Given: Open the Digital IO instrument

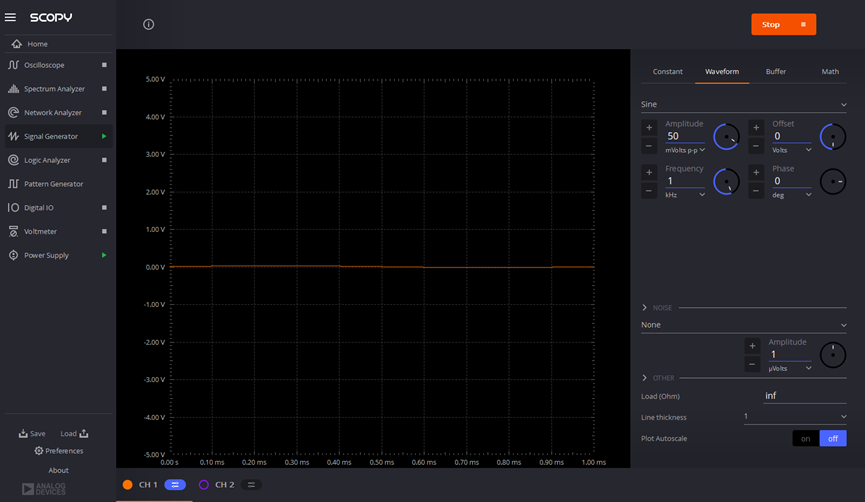Looking at the screenshot, I should [39, 207].
